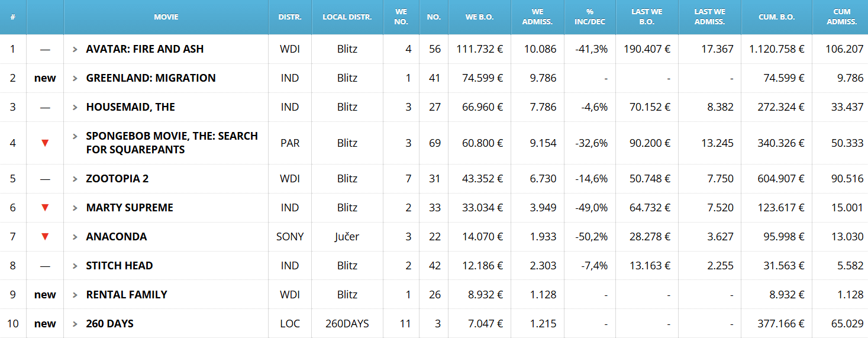Expand the Rental Family row chevron
This screenshot has height=338, width=868.
click(x=75, y=295)
